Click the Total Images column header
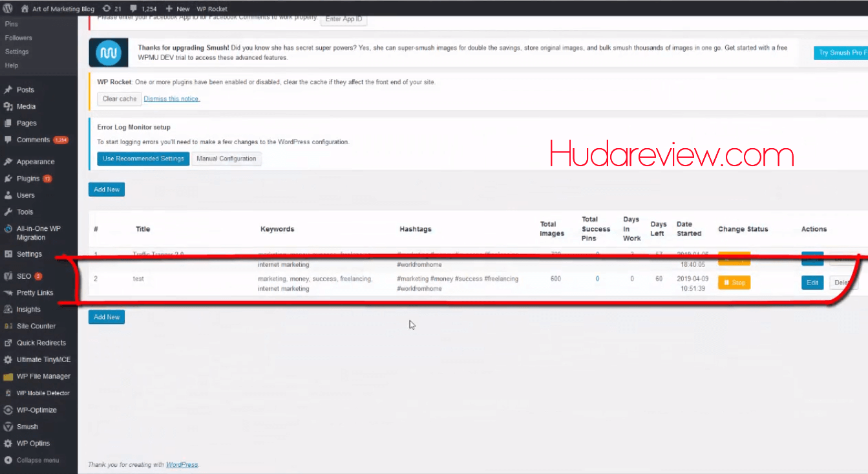Screen dimensions: 868x474 [x=552, y=229]
